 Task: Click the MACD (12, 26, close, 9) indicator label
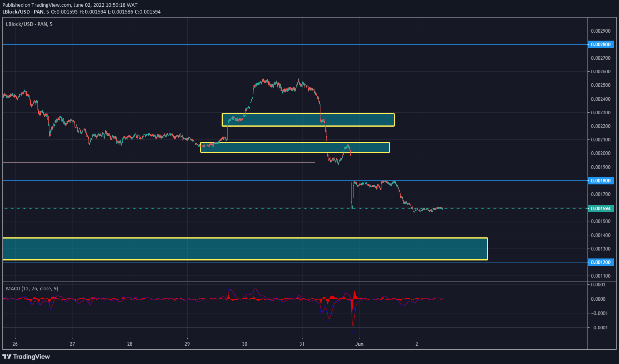point(32,289)
